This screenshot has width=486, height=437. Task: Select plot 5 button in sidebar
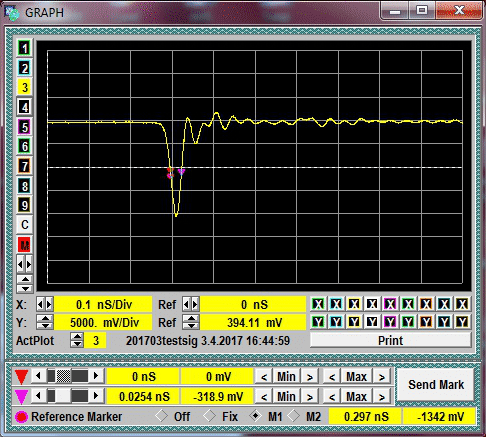(x=24, y=127)
